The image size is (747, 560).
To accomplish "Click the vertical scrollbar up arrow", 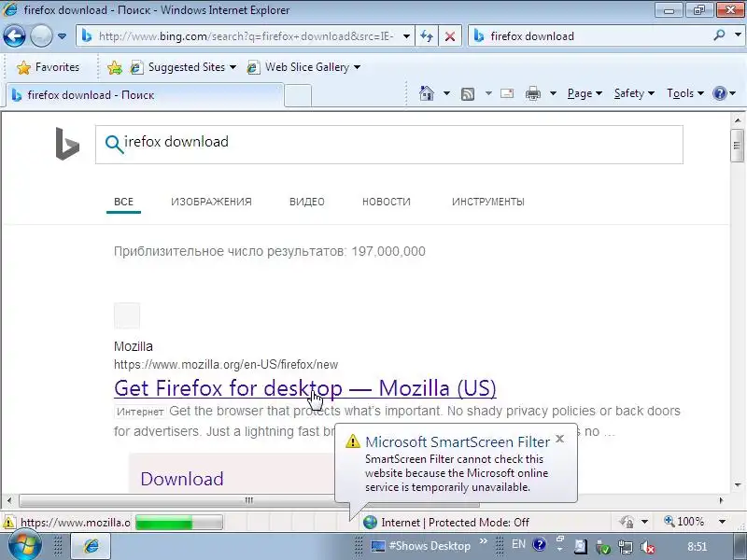I will click(x=738, y=120).
